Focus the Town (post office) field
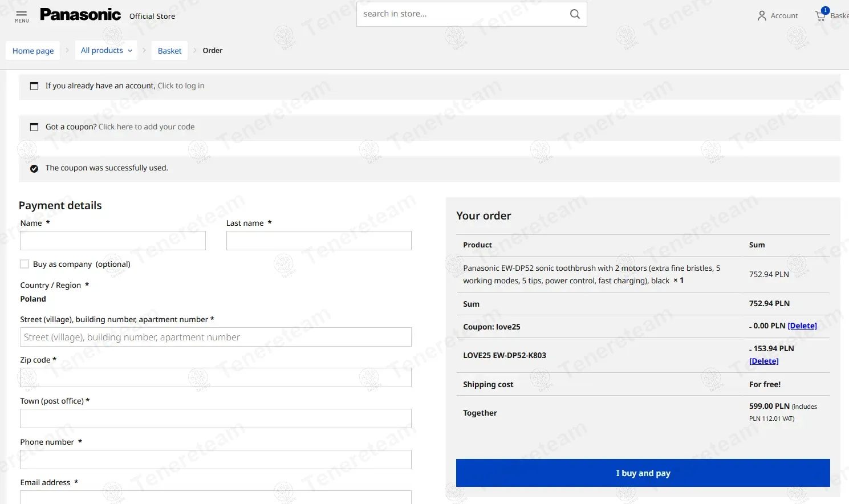Screen dimensions: 849x504 (216, 418)
